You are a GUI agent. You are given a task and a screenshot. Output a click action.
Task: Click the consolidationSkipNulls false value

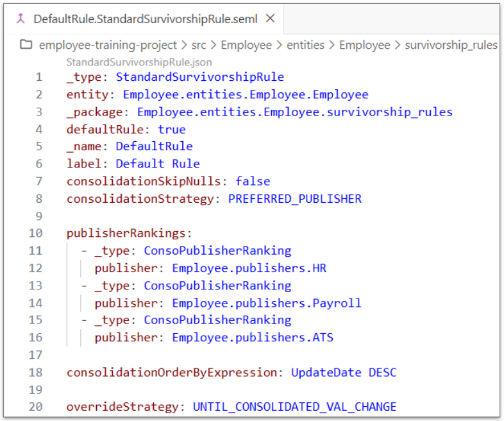(x=253, y=181)
